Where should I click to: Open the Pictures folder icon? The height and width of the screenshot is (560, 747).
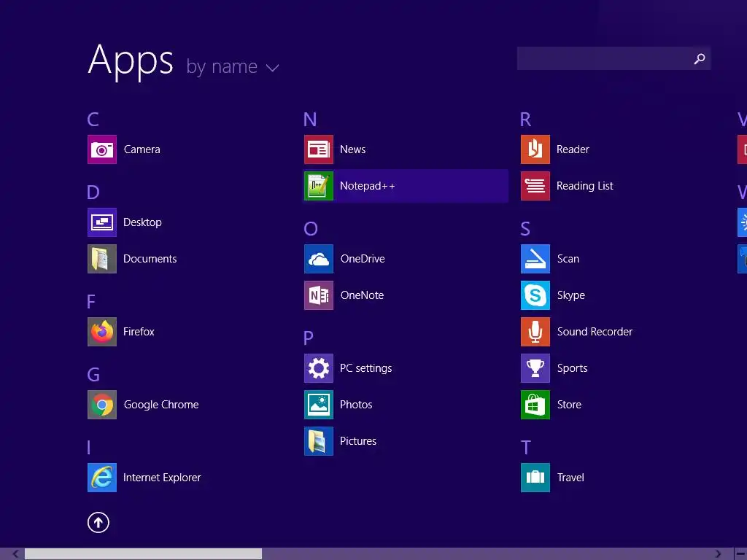point(319,441)
